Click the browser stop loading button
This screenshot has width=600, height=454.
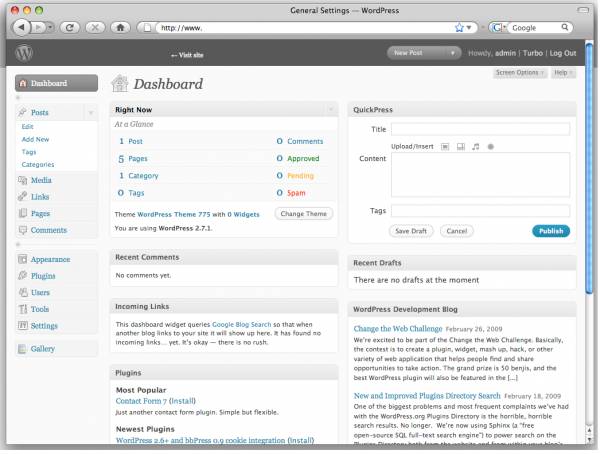click(x=95, y=28)
